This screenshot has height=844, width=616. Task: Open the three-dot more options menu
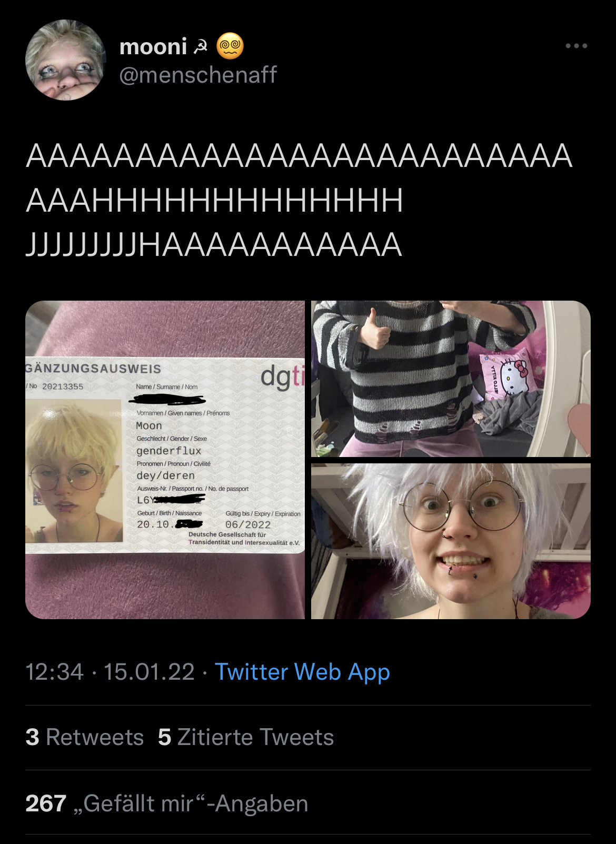[x=576, y=46]
